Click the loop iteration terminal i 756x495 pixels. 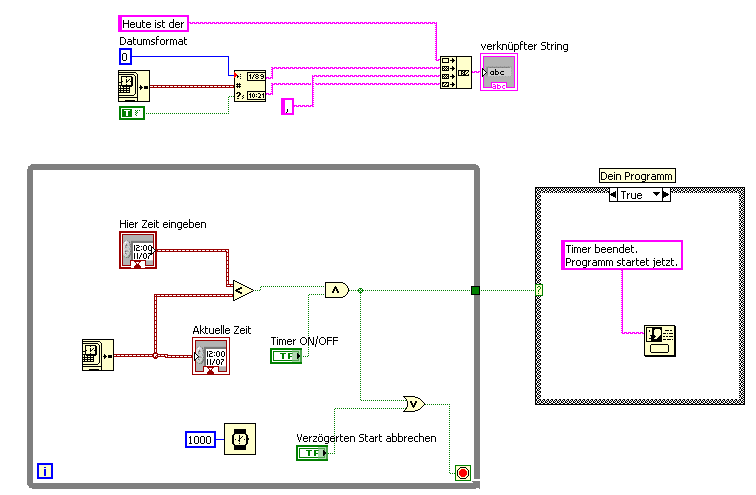point(45,471)
